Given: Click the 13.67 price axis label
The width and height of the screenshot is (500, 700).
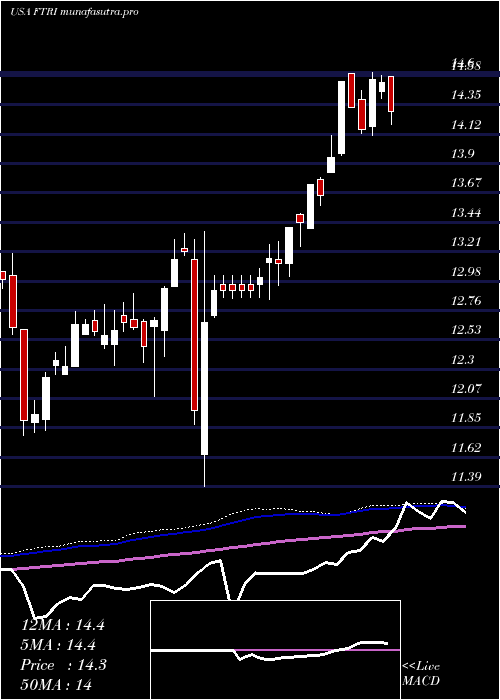Looking at the screenshot, I should [x=466, y=183].
